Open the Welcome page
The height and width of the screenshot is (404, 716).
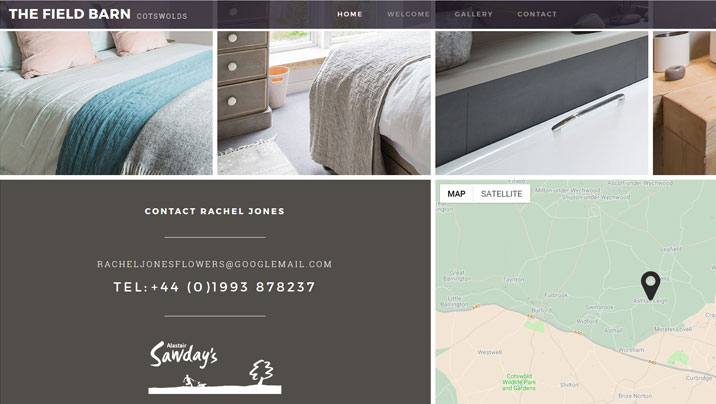[408, 14]
